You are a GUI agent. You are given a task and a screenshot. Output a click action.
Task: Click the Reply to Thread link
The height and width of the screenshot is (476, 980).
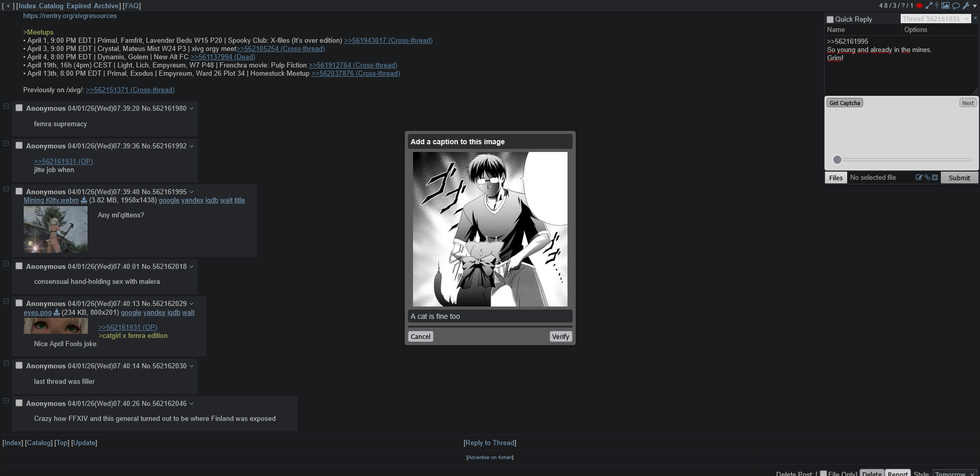[x=490, y=443]
